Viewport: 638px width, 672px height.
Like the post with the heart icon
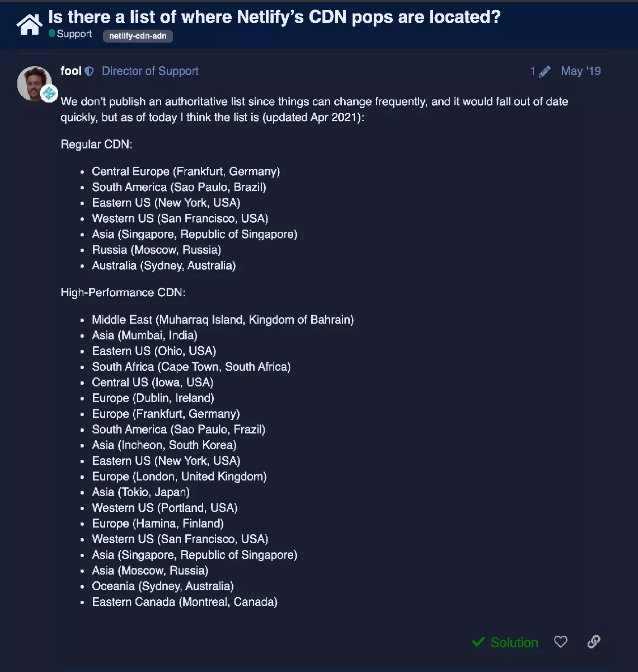pos(561,642)
